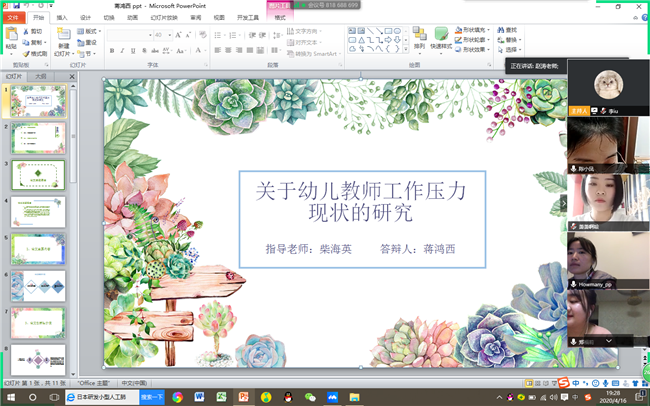
Task: Click the Find (查找) binoculars button
Action: point(507,30)
